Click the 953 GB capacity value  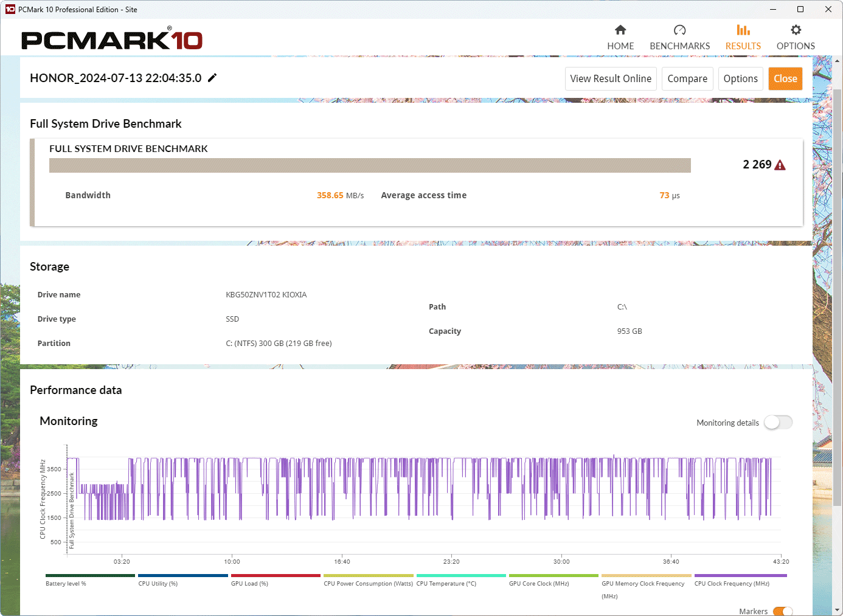coord(630,331)
